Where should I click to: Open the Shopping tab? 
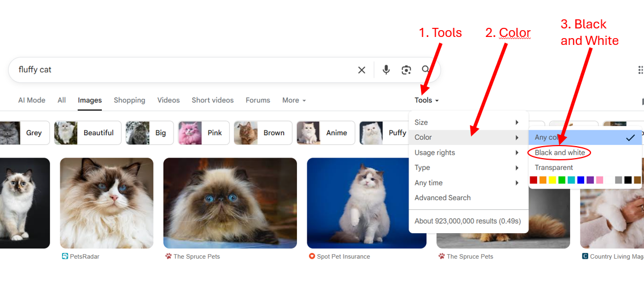(129, 100)
